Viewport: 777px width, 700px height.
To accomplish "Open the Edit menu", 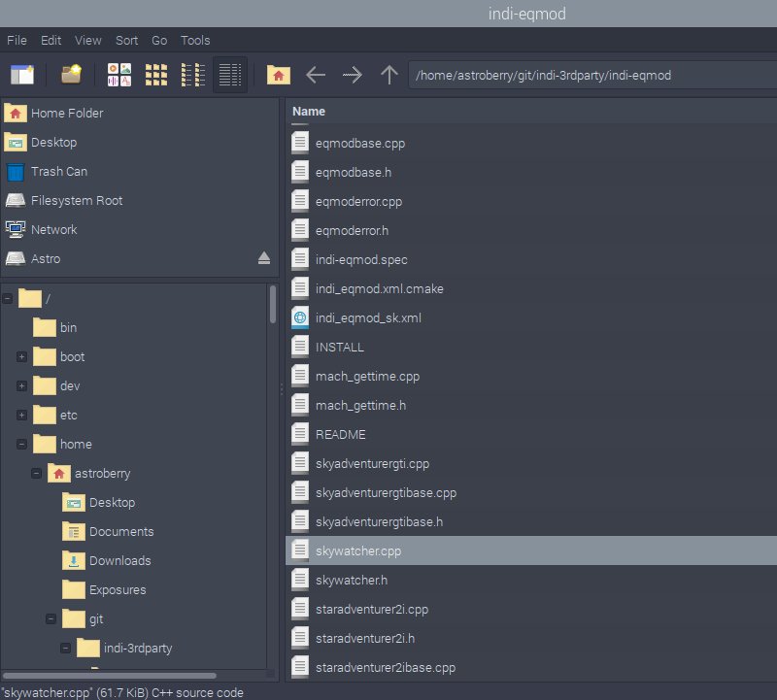I will coord(51,40).
